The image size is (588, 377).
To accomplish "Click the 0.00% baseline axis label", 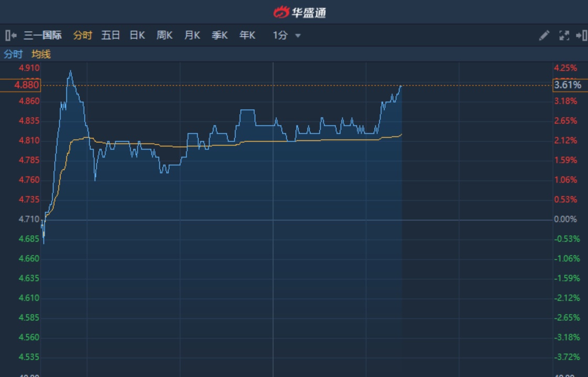I will [x=565, y=219].
